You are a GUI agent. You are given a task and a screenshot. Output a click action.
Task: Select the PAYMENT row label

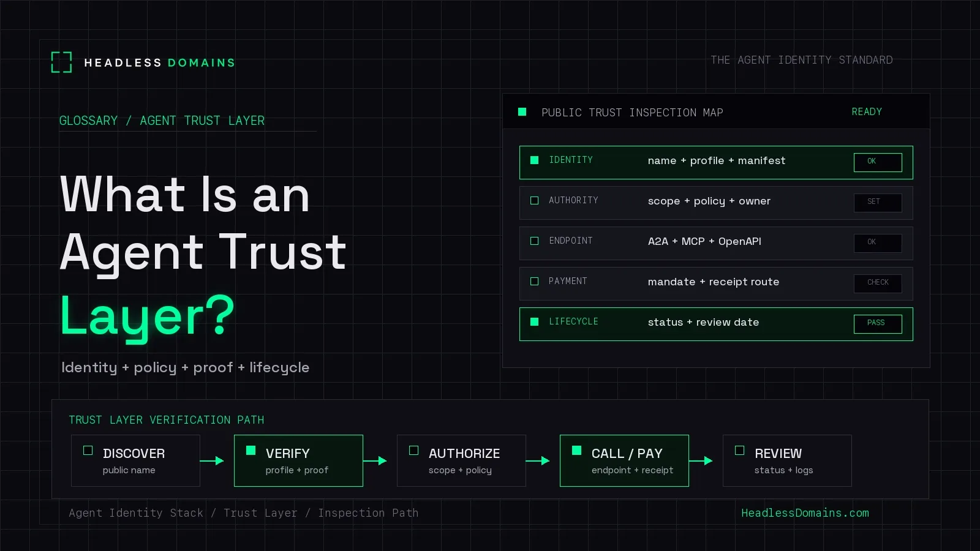(568, 281)
